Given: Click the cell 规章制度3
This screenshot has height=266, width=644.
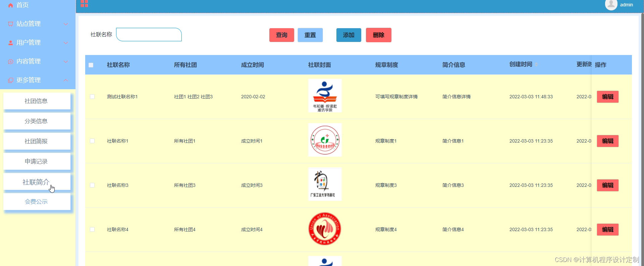Looking at the screenshot, I should [386, 185].
